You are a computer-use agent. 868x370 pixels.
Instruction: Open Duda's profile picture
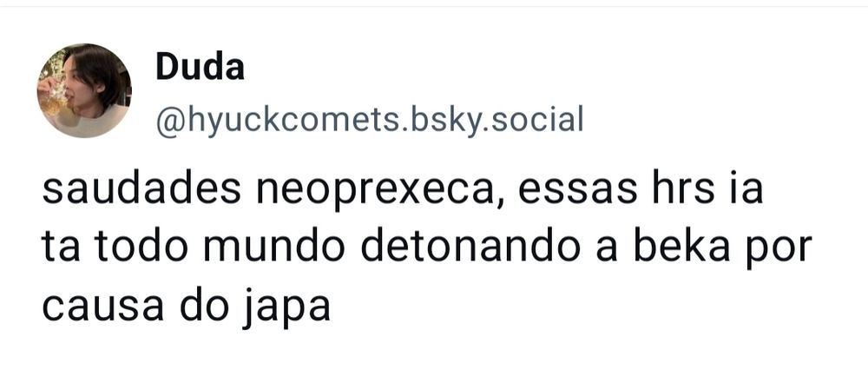pyautogui.click(x=84, y=90)
